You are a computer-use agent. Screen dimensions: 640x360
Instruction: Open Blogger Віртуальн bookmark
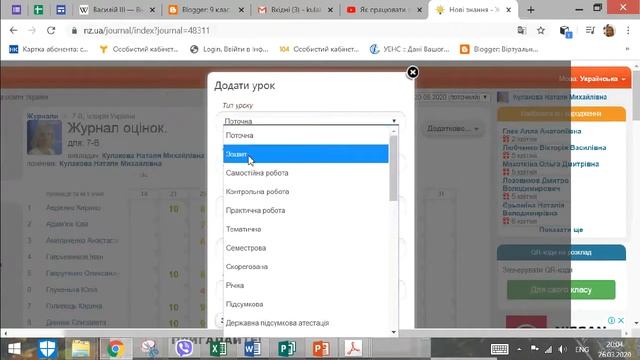click(499, 49)
